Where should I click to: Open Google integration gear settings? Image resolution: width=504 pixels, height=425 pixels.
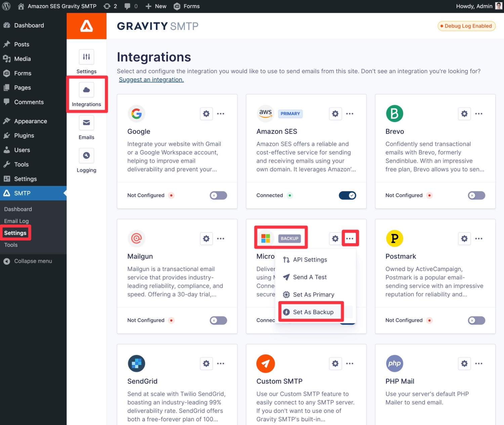tap(206, 114)
